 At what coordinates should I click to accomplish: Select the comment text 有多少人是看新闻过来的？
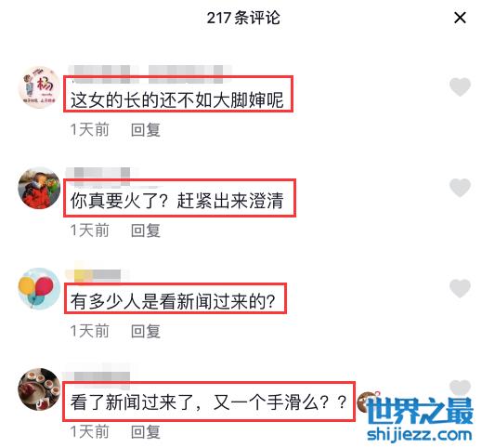173,301
